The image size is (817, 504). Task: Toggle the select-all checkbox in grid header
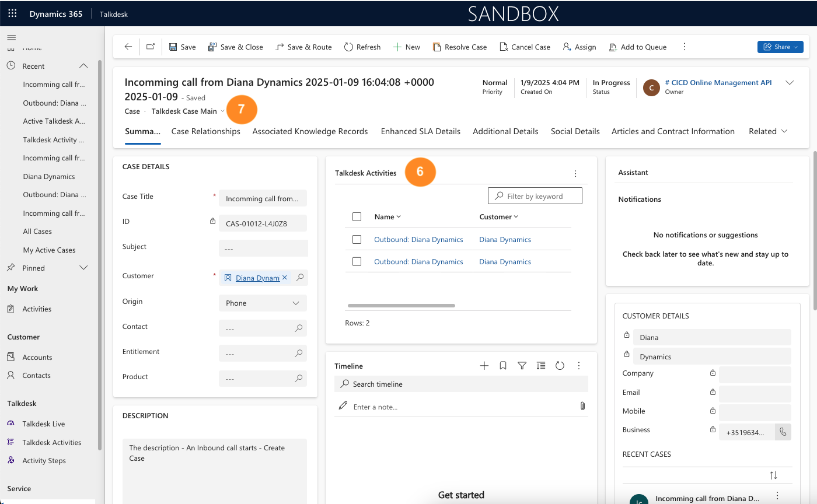click(x=357, y=217)
